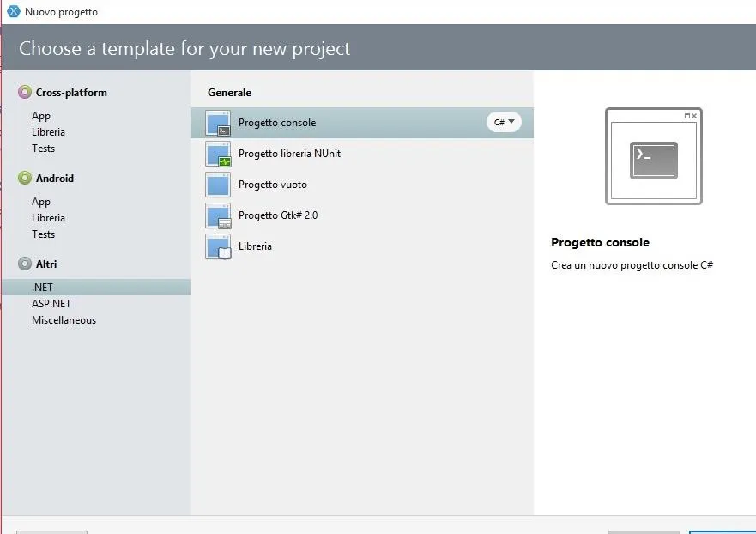
Task: Select Tests under Cross-platform
Action: tap(44, 149)
